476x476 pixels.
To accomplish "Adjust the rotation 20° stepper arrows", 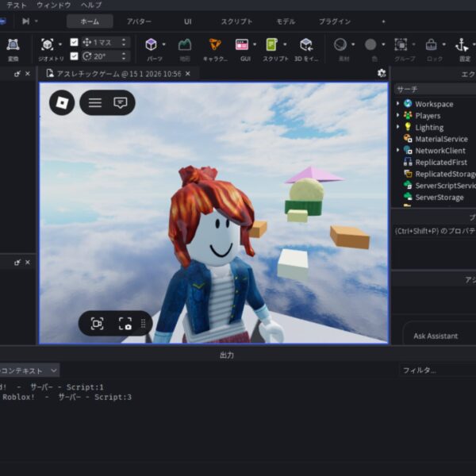I will point(124,56).
